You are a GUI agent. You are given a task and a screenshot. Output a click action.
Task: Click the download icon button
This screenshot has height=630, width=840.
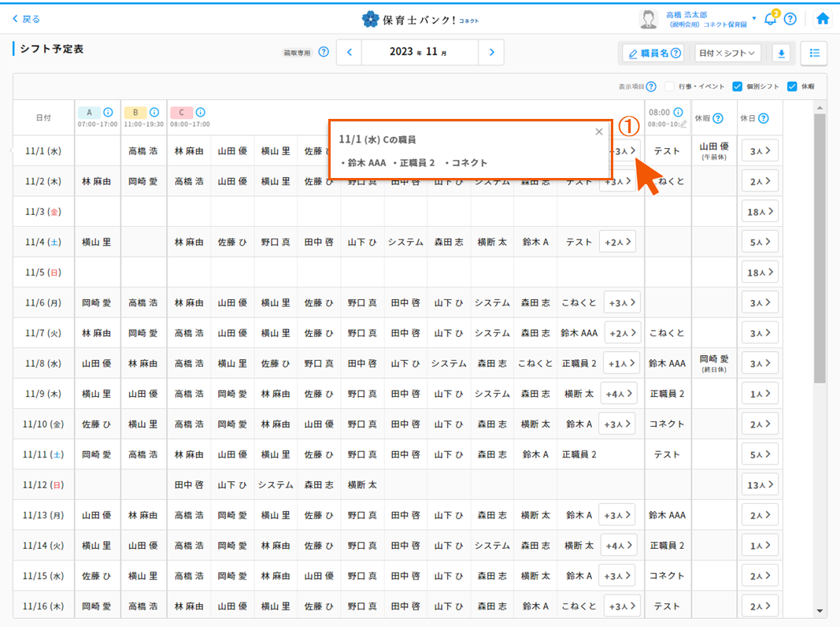point(782,54)
